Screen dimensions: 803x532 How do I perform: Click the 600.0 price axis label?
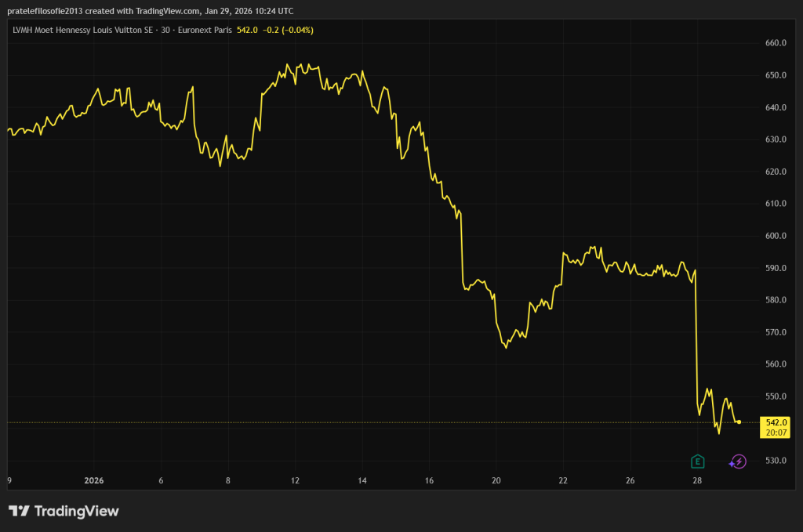(x=775, y=236)
